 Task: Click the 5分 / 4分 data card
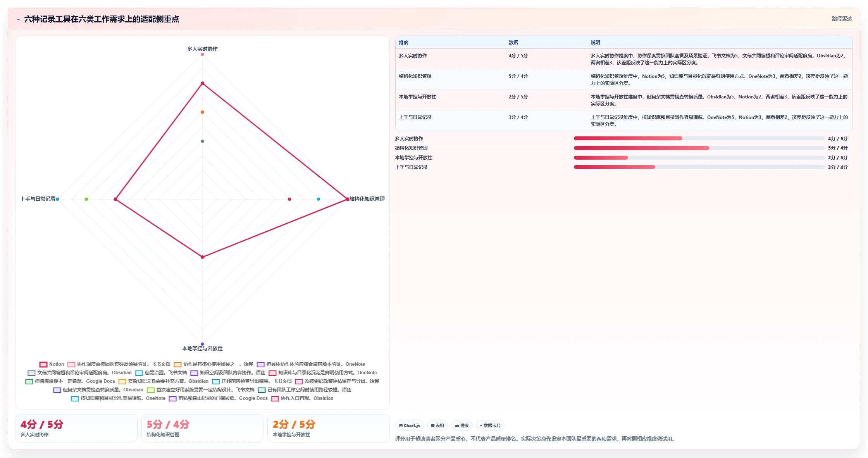202,428
